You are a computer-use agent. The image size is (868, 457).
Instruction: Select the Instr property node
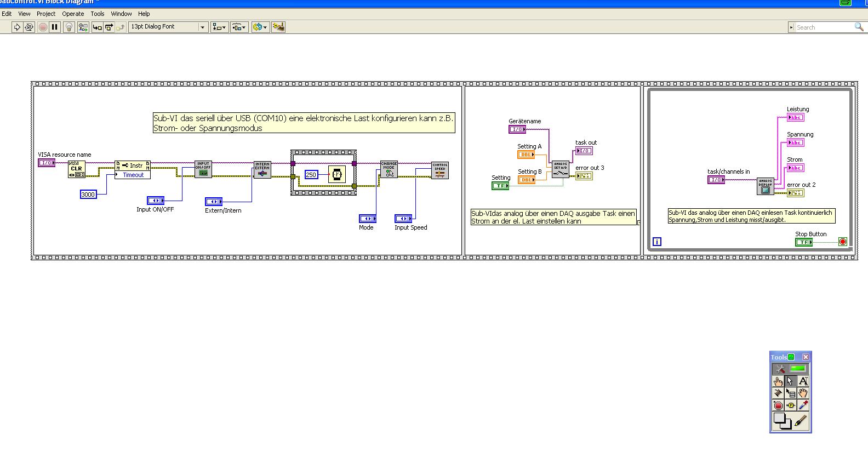133,165
